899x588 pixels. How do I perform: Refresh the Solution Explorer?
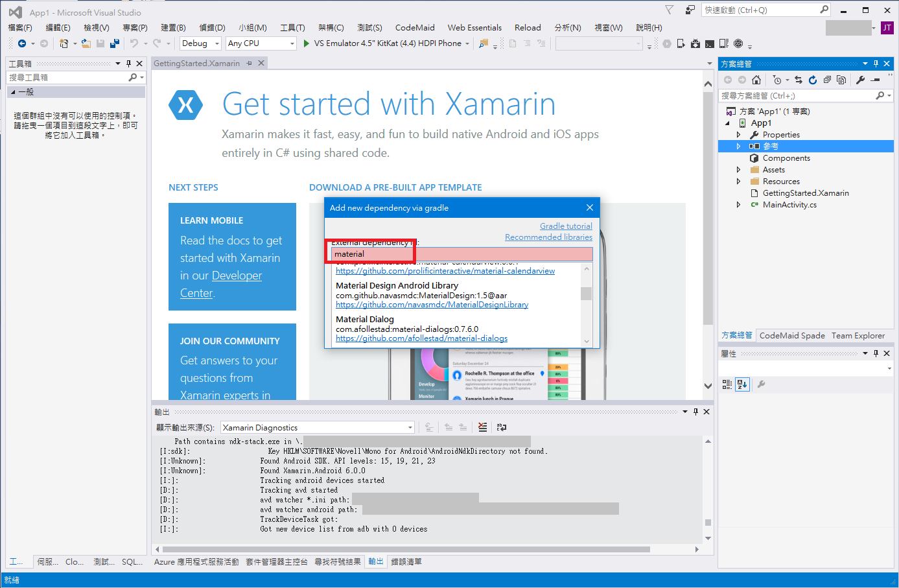813,80
